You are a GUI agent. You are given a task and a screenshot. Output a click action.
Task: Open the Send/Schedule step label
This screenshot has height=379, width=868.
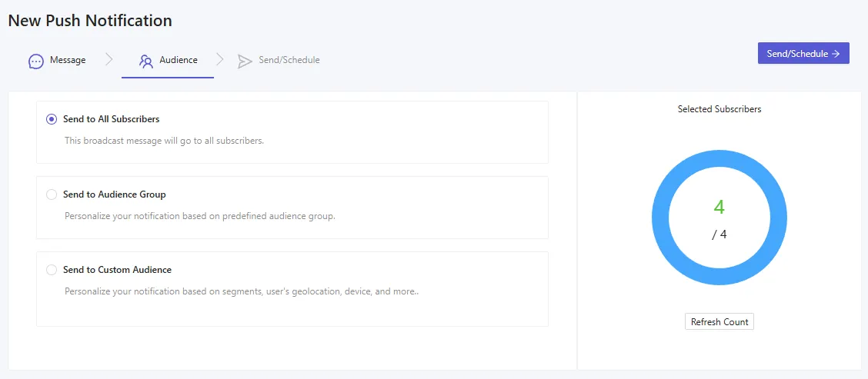[x=289, y=60]
